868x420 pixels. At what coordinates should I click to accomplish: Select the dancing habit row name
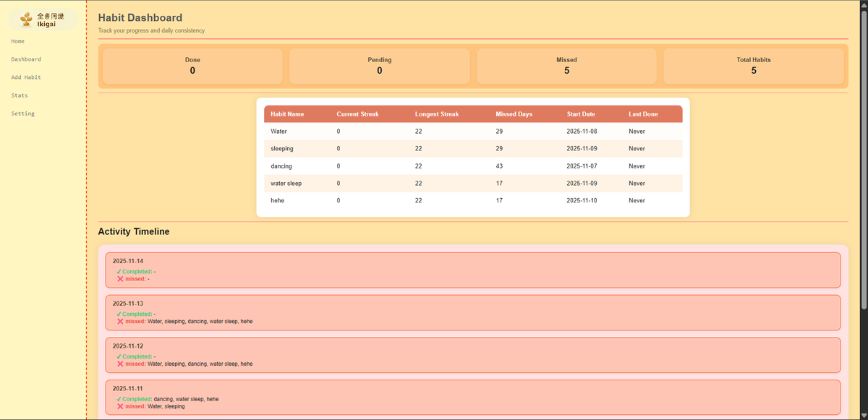coord(281,166)
